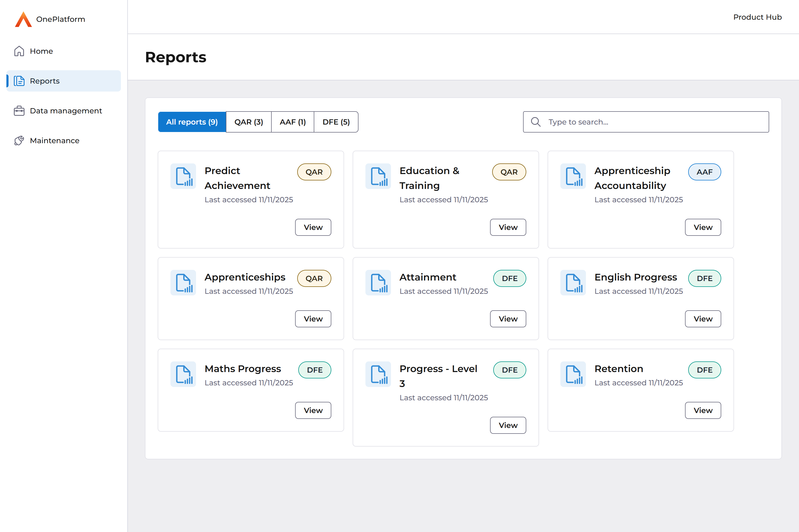
Task: View the Education & Training report
Action: tap(508, 227)
